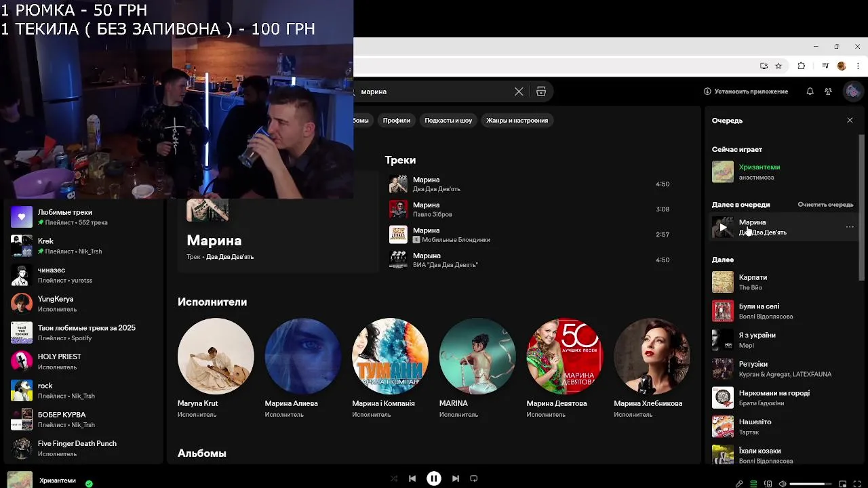Click Очистить очередь button
The height and width of the screenshot is (488, 868).
(825, 205)
